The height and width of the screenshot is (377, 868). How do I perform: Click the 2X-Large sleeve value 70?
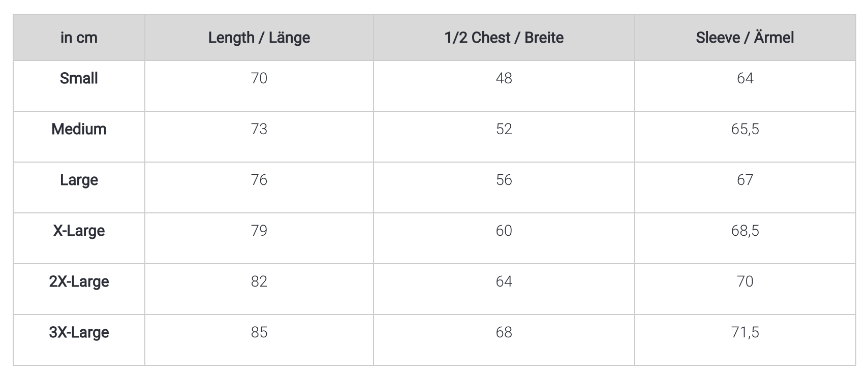pos(745,281)
